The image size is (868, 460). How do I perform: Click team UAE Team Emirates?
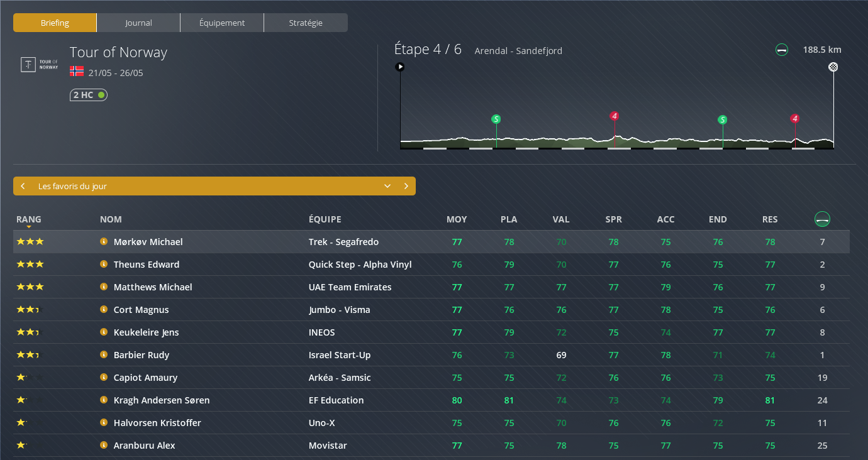pos(350,287)
